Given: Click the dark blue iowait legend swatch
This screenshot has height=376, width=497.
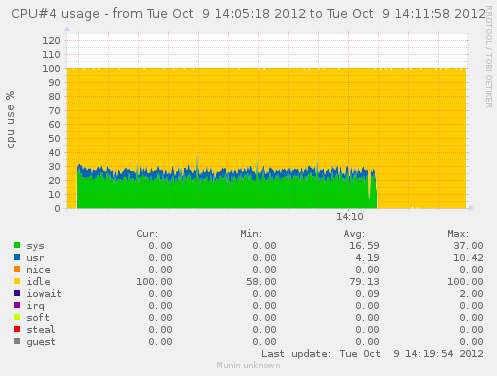Looking at the screenshot, I should (x=17, y=293).
